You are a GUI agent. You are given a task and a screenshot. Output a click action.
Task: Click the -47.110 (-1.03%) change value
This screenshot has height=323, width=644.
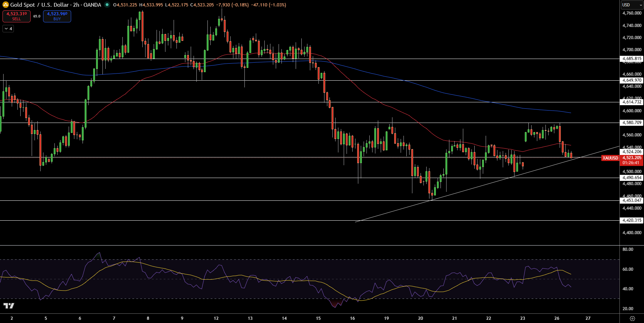coord(268,5)
